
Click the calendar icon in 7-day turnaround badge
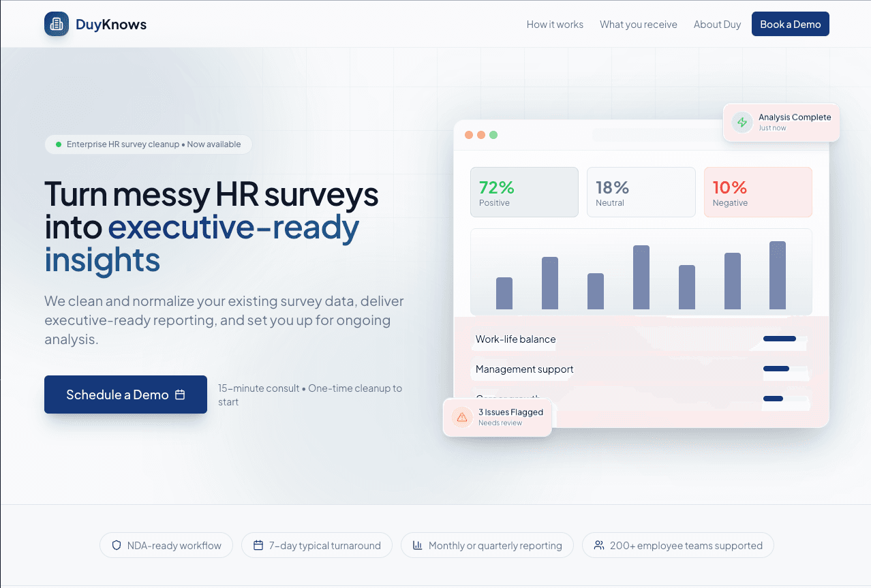point(259,545)
